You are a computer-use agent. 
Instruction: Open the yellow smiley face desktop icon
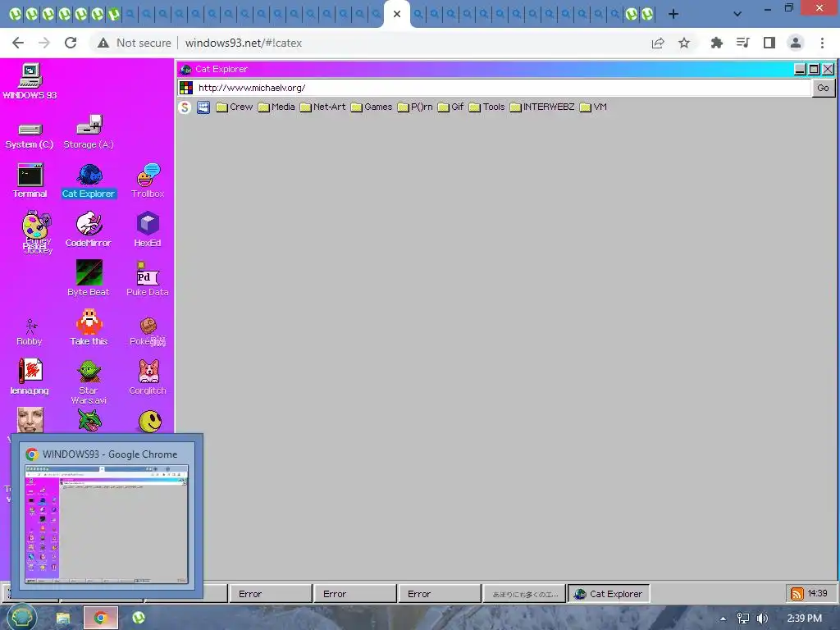(150, 422)
